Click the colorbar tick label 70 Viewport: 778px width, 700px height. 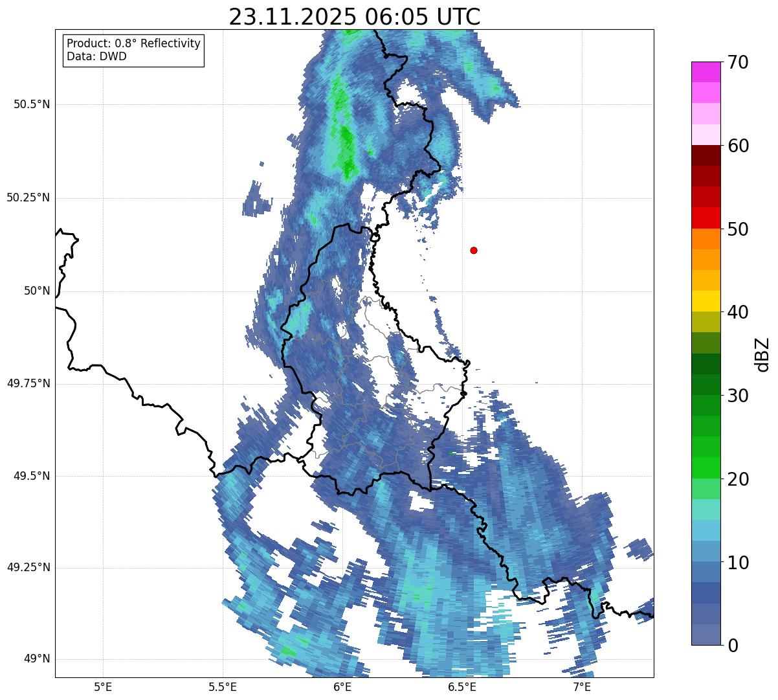pyautogui.click(x=738, y=62)
